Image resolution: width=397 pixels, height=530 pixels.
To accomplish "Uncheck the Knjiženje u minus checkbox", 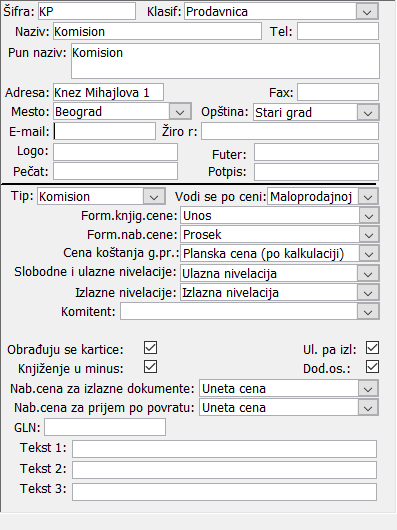I will click(x=150, y=367).
